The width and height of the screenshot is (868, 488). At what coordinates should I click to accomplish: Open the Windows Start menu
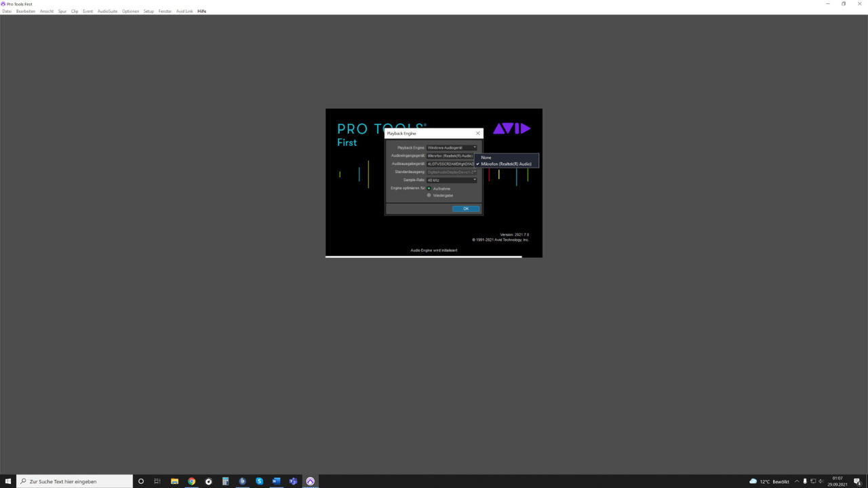pos(8,481)
